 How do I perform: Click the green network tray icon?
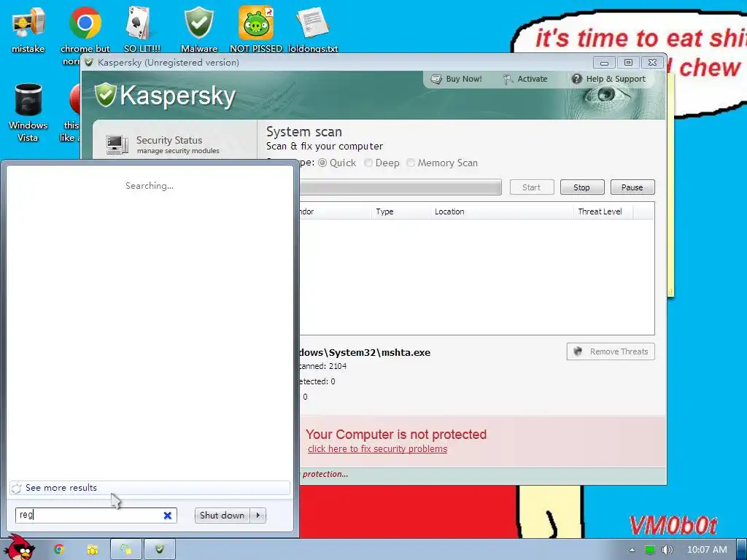pyautogui.click(x=650, y=550)
